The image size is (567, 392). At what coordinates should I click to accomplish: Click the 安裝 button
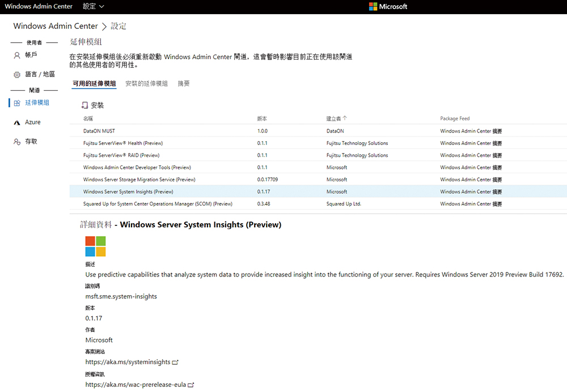pyautogui.click(x=92, y=105)
